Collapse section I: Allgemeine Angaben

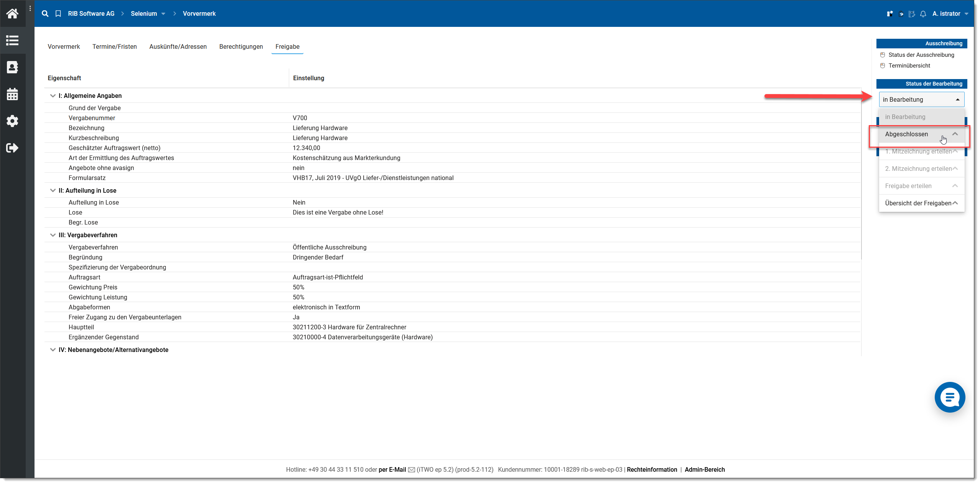click(x=53, y=96)
